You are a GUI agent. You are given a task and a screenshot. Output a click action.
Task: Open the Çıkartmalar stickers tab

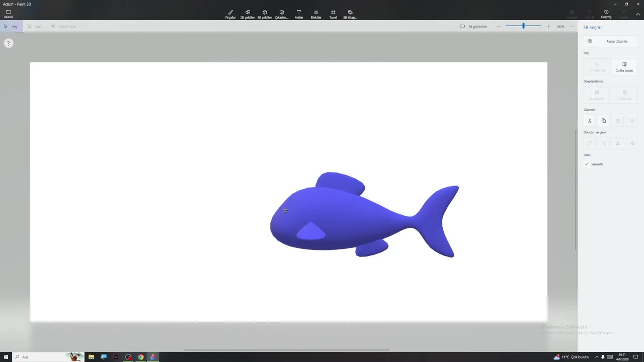tap(282, 14)
